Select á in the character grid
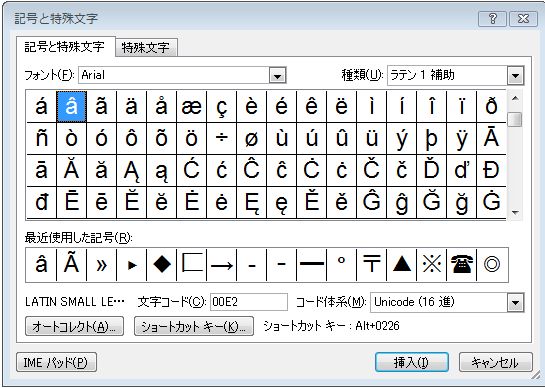The image size is (545, 388). click(41, 106)
